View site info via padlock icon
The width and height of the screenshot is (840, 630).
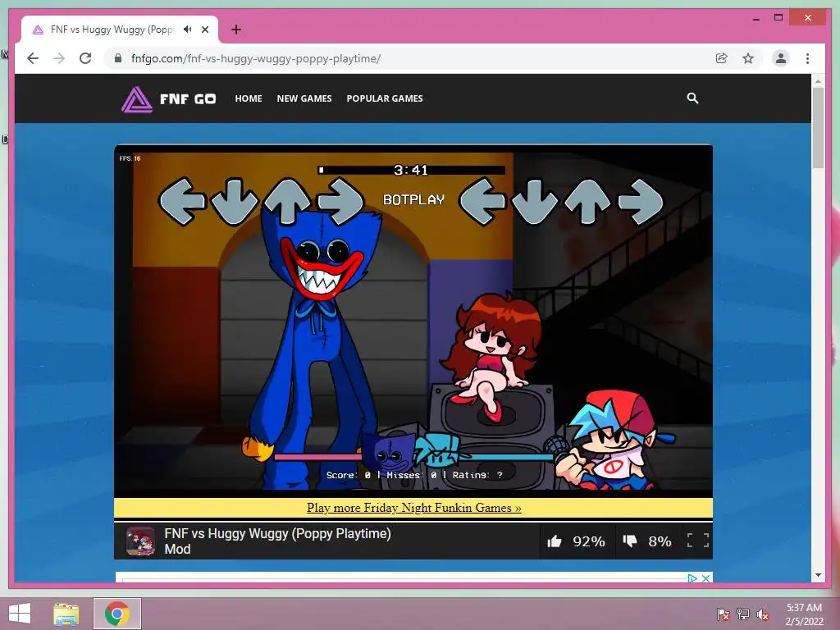tap(118, 58)
